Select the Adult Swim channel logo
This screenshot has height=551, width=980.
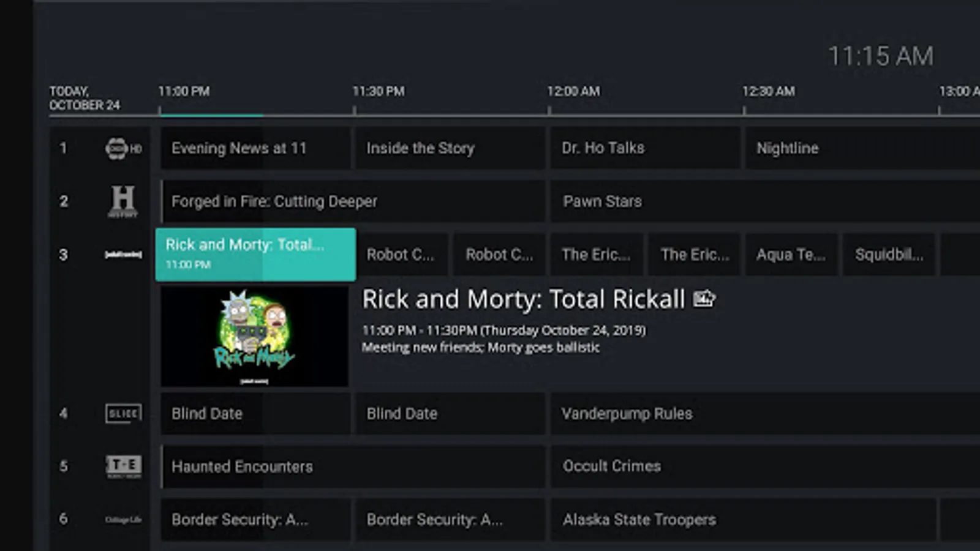[123, 254]
